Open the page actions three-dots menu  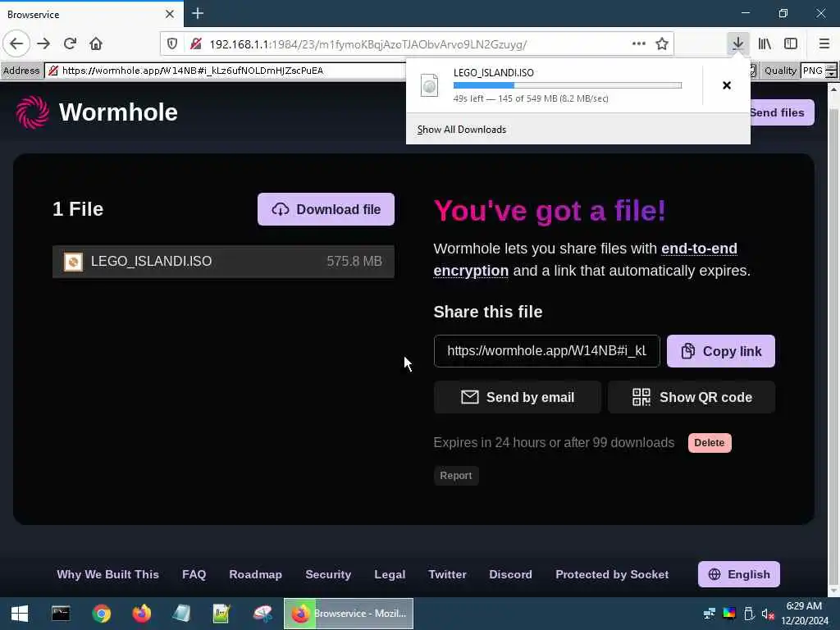coord(638,44)
